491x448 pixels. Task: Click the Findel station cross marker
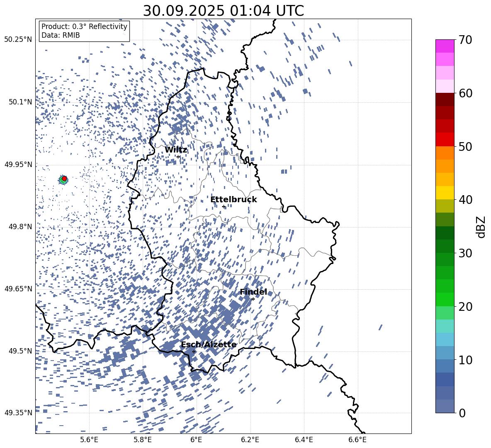253,299
